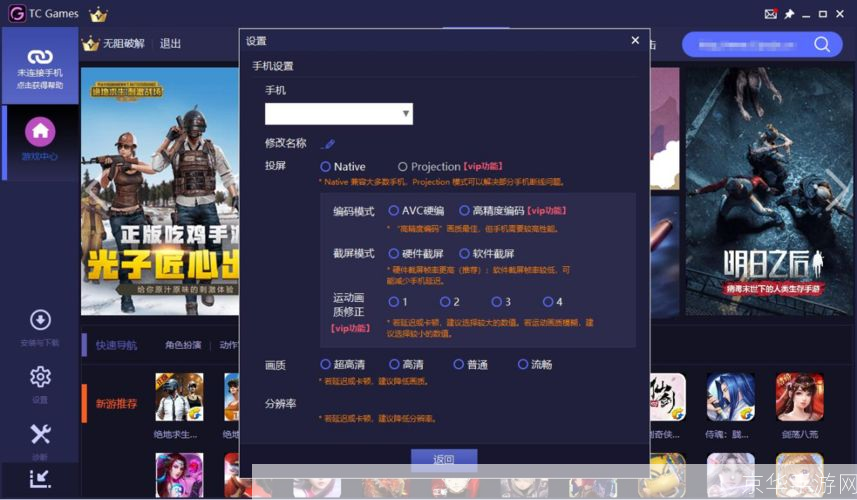This screenshot has width=857, height=500.
Task: Open the 新游推荐 section tab
Action: 116,404
